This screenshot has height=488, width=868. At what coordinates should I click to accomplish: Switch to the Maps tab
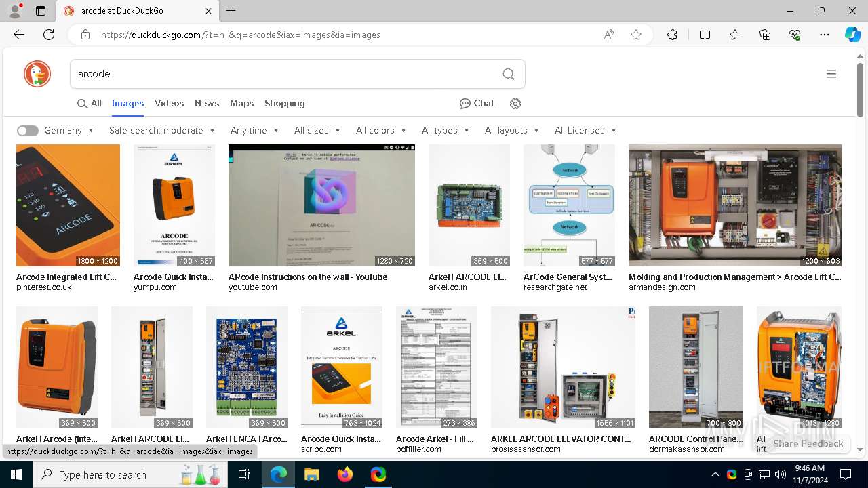pyautogui.click(x=241, y=104)
